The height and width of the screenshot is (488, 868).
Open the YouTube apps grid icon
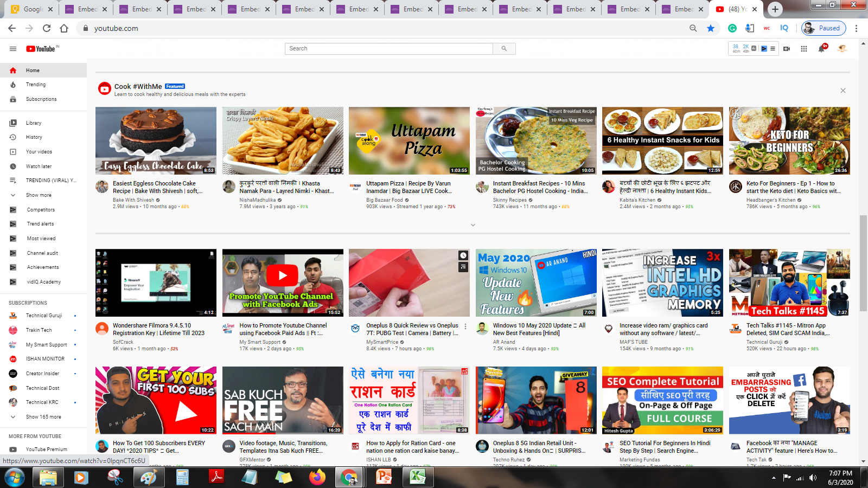click(804, 49)
